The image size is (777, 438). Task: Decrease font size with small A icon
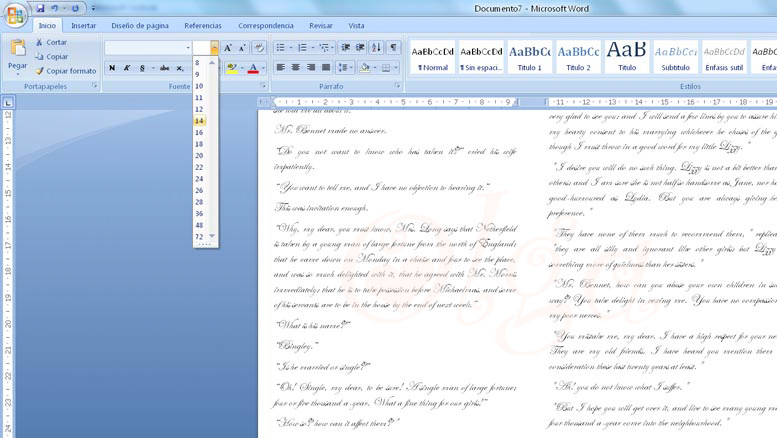point(242,48)
